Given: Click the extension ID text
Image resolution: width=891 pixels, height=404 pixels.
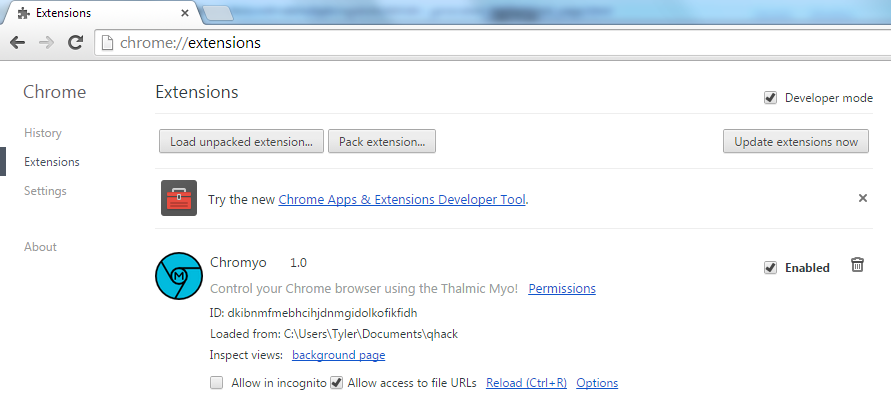Looking at the screenshot, I should coord(314,313).
